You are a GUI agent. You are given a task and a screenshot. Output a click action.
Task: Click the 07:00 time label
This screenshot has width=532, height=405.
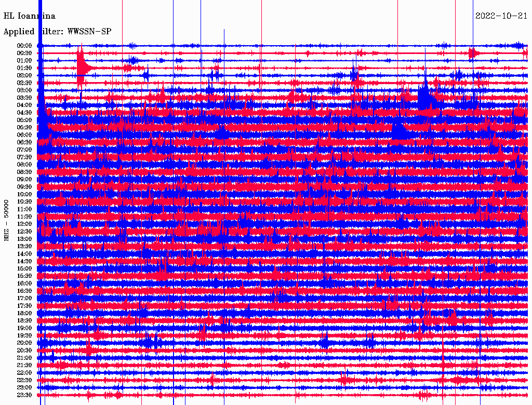[24, 150]
